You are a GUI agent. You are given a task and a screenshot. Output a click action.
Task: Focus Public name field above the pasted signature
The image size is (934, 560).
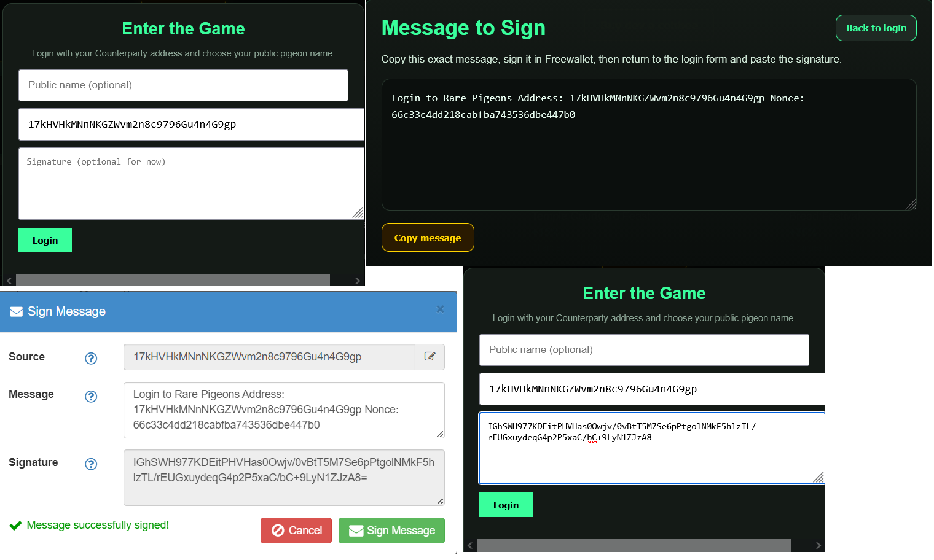coord(644,350)
